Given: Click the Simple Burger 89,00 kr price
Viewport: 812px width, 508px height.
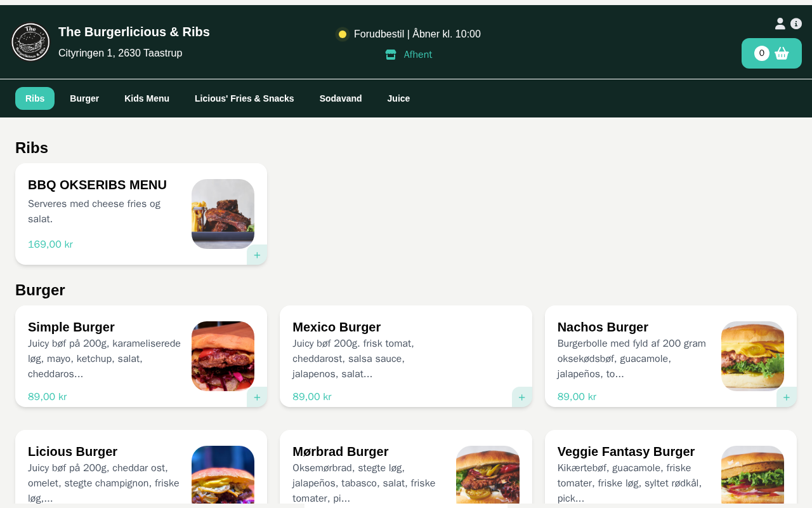Looking at the screenshot, I should pyautogui.click(x=47, y=397).
